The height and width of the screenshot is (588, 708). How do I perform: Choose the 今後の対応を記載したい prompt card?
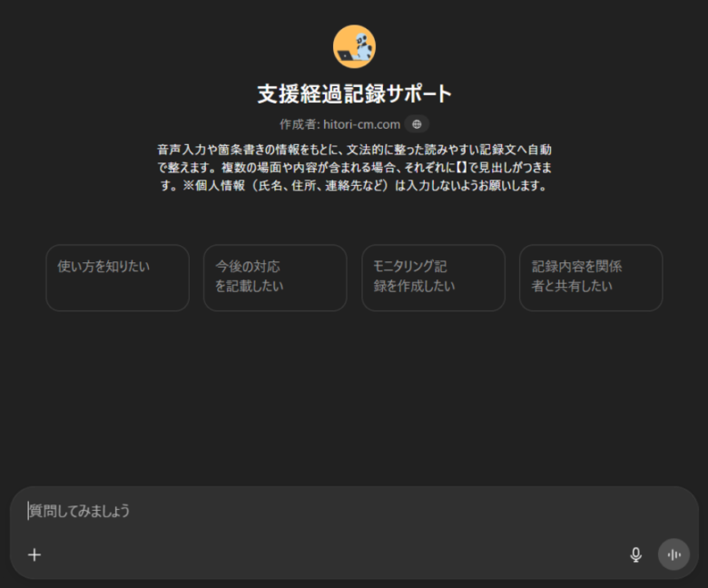[275, 277]
